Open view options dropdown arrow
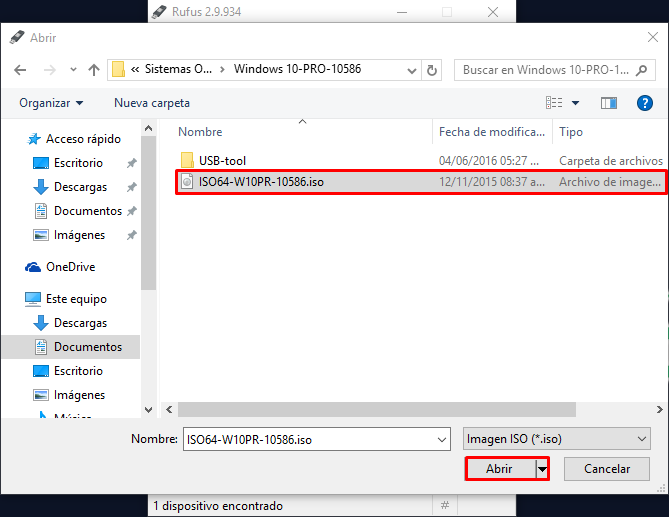Screen dimensions: 669x517 coord(576,103)
